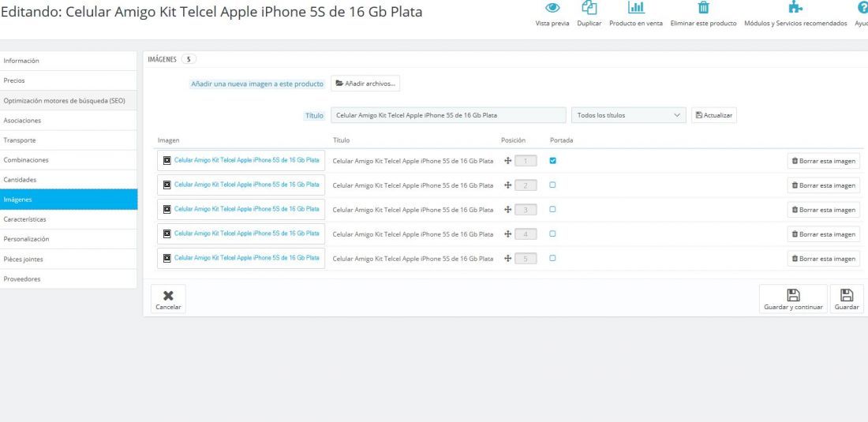Open the Características tab
This screenshot has width=868, height=422.
[x=68, y=219]
